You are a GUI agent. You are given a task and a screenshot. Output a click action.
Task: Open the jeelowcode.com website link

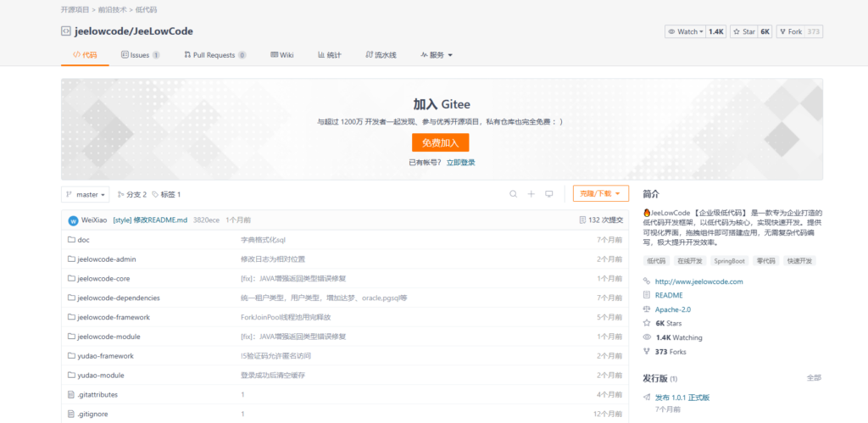click(x=698, y=281)
